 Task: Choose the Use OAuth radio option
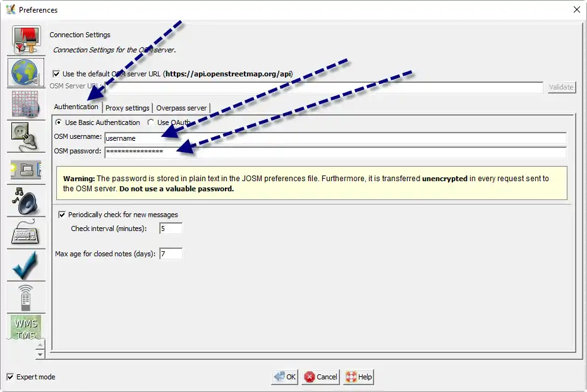coord(151,122)
